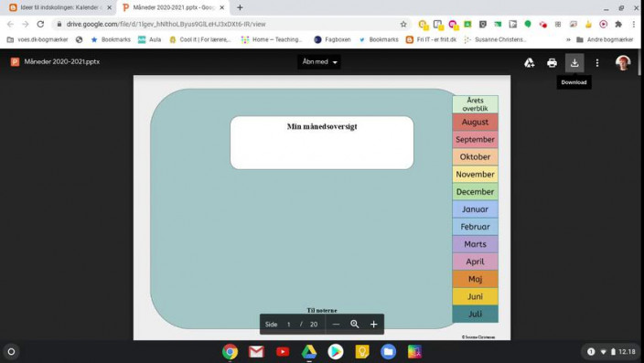Print the presentation using the printer icon
Viewport: 644px width, 363px height.
click(x=552, y=63)
